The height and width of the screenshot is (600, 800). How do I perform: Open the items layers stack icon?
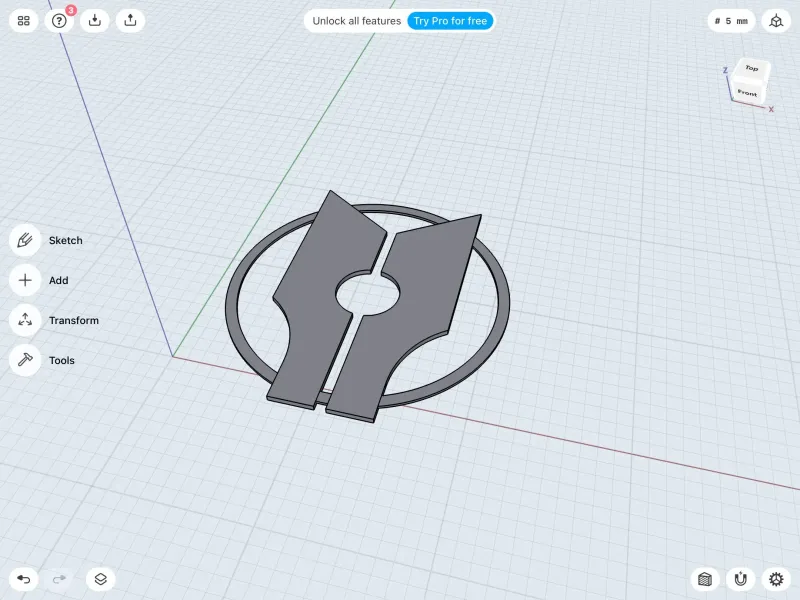click(101, 579)
